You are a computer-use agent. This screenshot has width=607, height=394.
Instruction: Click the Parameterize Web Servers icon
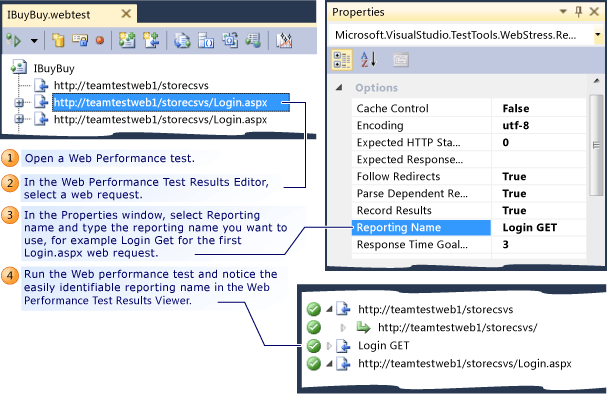[x=206, y=40]
